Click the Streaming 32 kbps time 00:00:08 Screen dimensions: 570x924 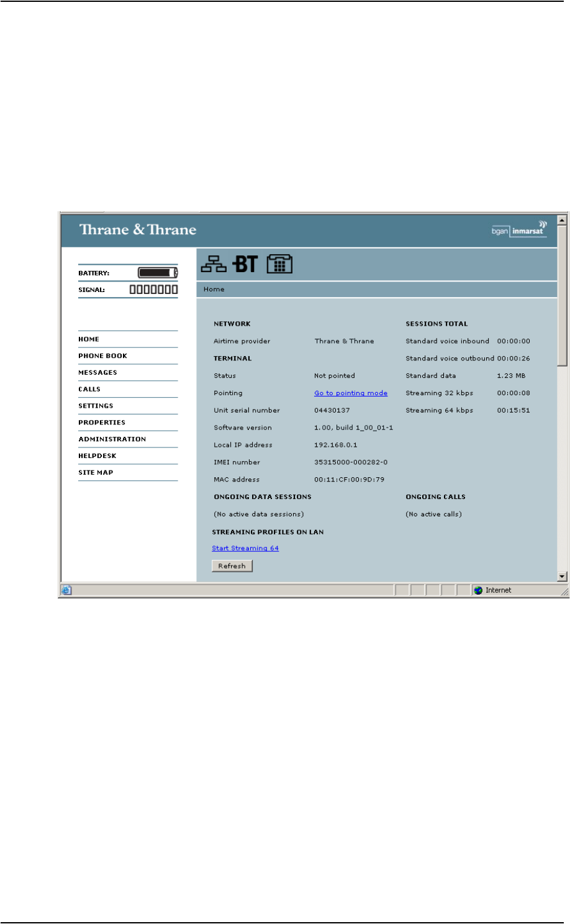pos(513,393)
